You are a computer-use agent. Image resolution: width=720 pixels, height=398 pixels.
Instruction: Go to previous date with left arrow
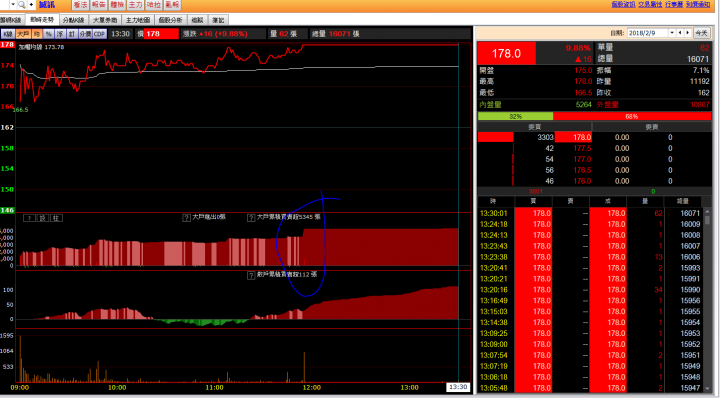coord(680,33)
